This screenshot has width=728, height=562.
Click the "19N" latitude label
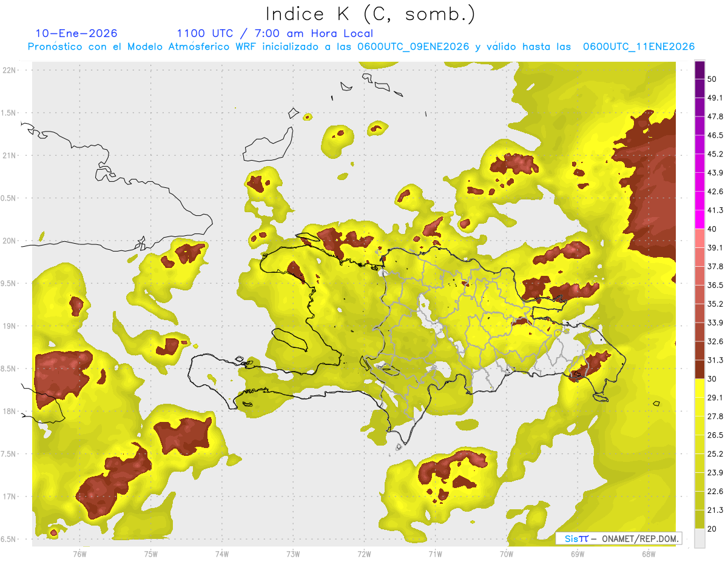pyautogui.click(x=10, y=326)
